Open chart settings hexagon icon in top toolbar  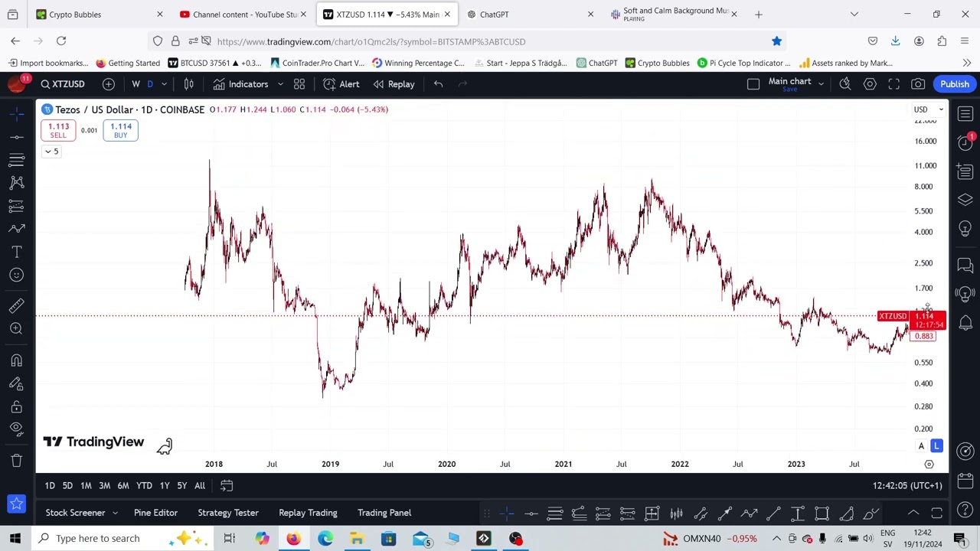pos(870,84)
